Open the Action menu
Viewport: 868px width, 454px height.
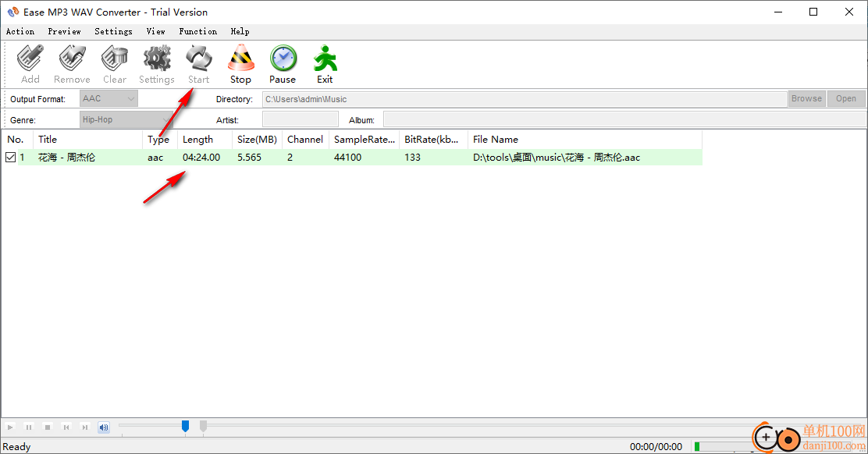[20, 31]
